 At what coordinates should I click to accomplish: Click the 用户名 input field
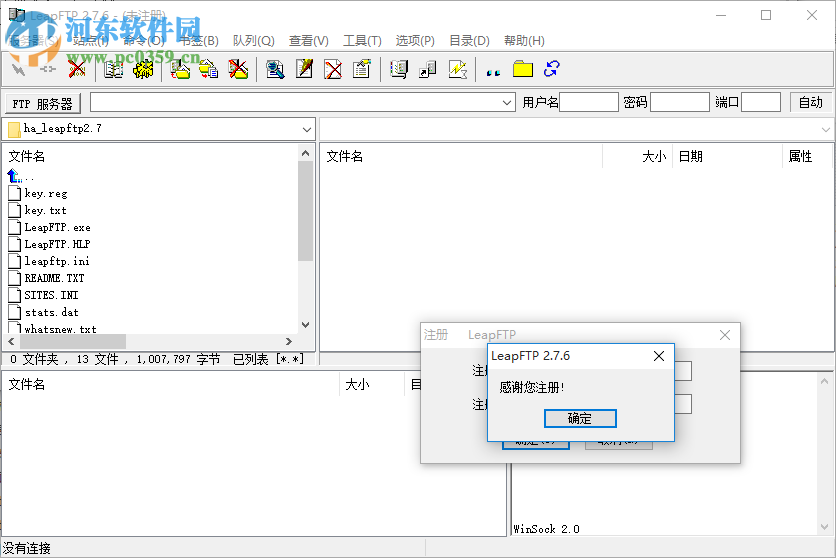point(589,102)
